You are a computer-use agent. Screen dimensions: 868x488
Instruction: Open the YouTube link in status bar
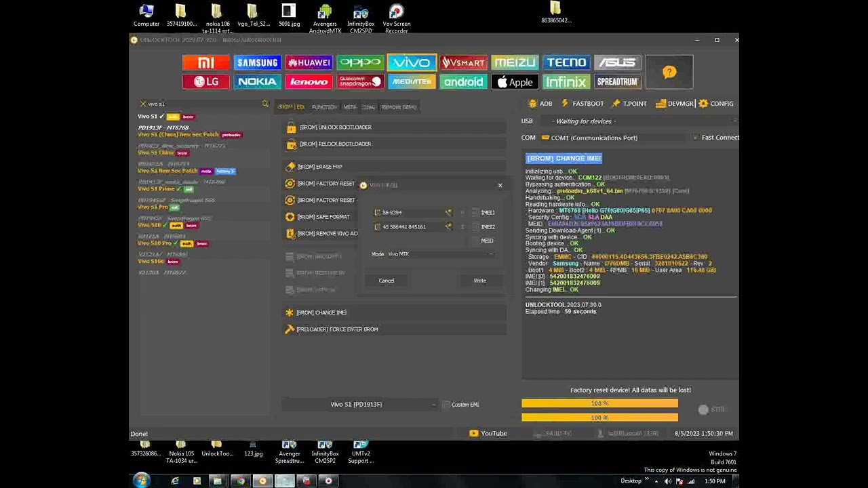click(x=488, y=434)
